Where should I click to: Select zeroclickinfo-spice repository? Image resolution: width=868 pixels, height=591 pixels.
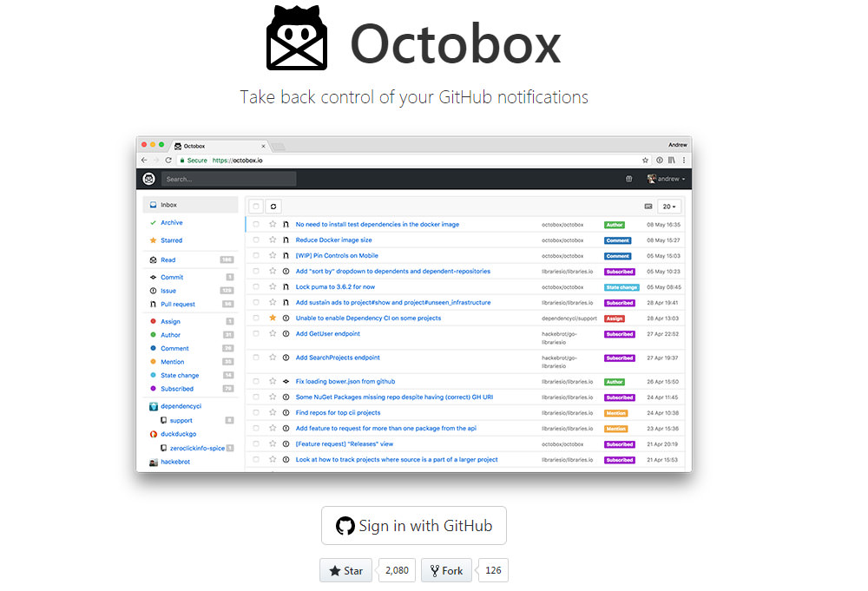[196, 448]
